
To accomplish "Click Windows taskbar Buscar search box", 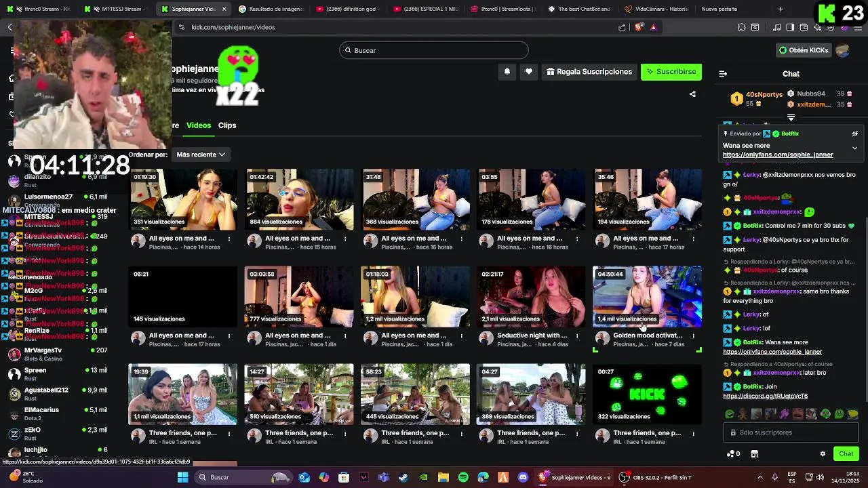I will click(x=244, y=477).
